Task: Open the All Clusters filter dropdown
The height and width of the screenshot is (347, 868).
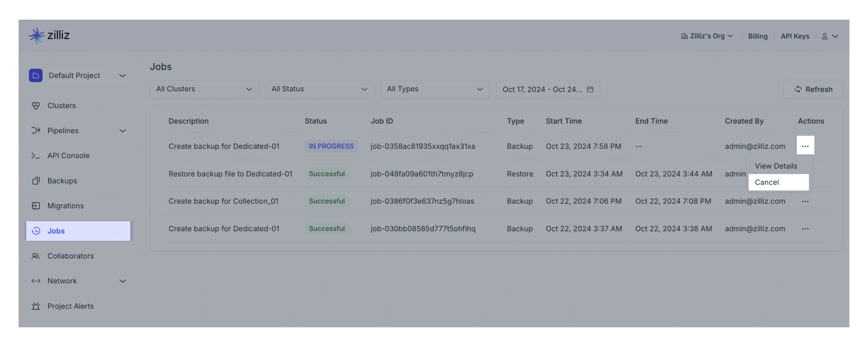Action: (204, 89)
